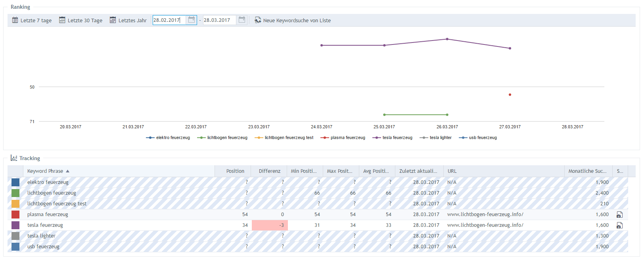Image resolution: width=644 pixels, height=261 pixels.
Task: Click the Tracking chart icon
Action: pos(14,158)
